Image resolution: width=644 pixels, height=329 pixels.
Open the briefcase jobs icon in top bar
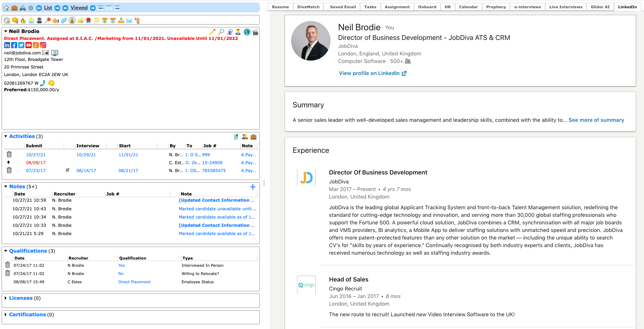(14, 8)
